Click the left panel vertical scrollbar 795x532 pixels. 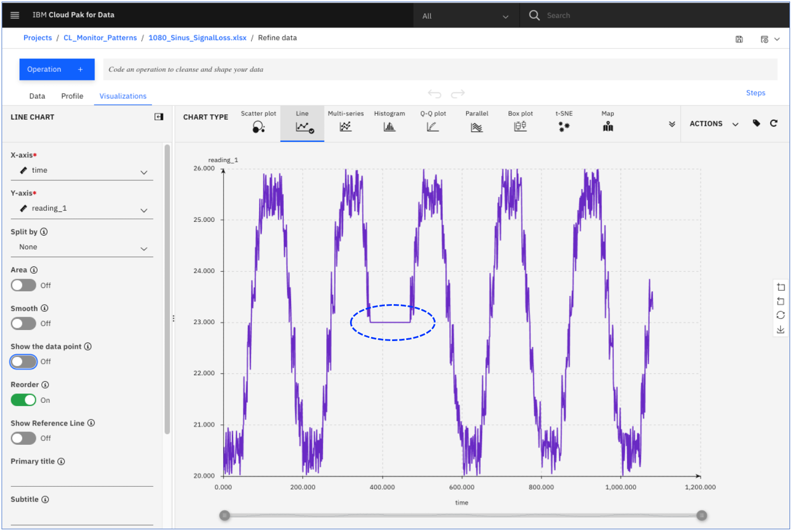click(167, 290)
